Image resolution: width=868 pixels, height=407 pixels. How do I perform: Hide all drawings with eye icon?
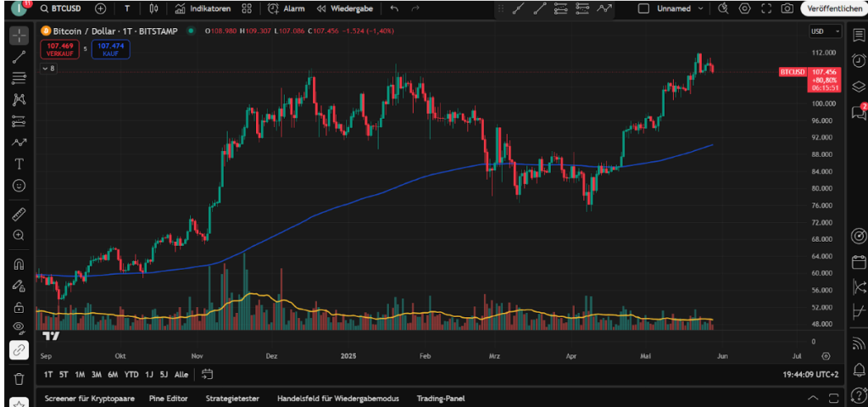pyautogui.click(x=19, y=327)
